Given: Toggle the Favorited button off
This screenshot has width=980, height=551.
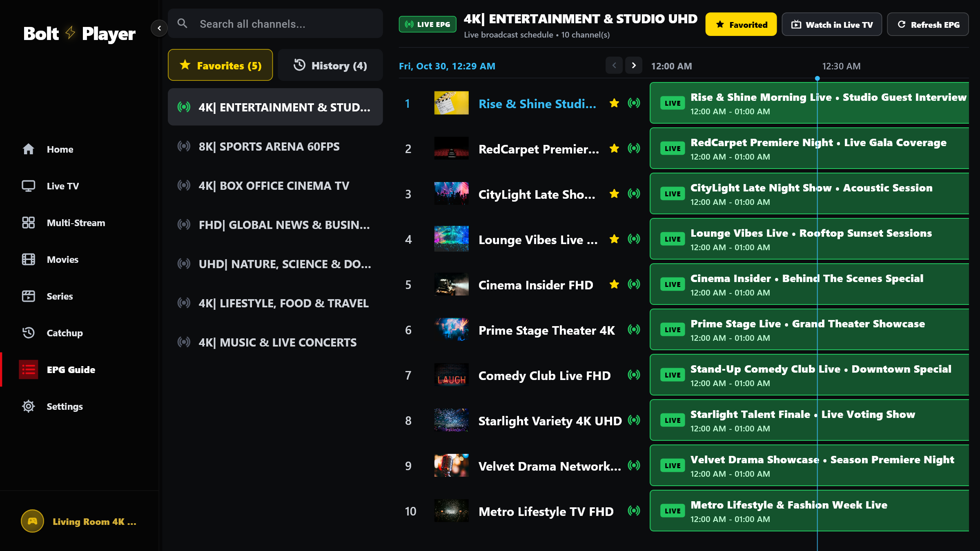Looking at the screenshot, I should point(741,24).
